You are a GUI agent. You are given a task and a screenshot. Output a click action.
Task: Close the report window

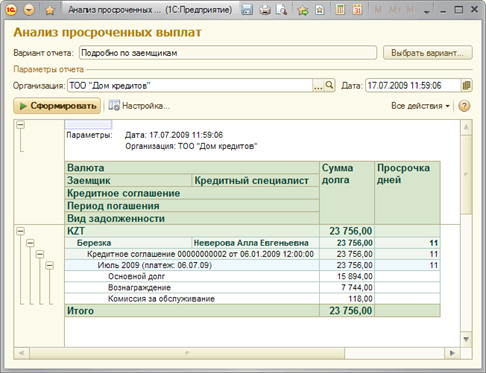[x=474, y=10]
